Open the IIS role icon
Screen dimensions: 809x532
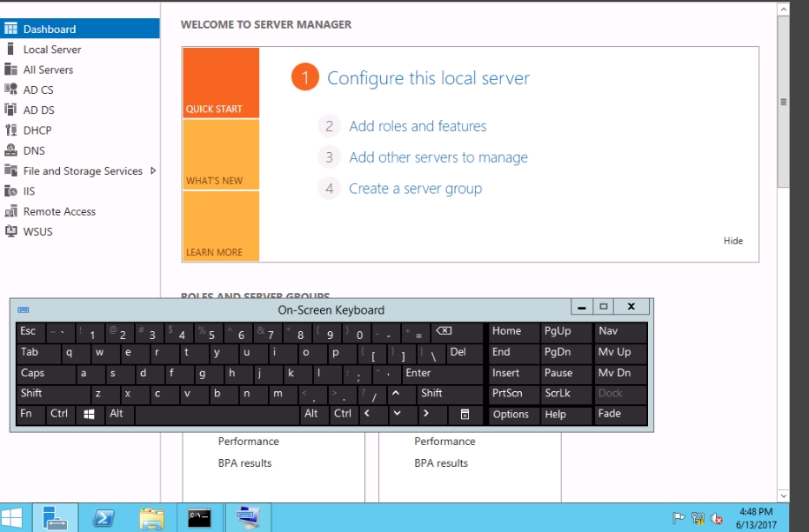pos(10,190)
